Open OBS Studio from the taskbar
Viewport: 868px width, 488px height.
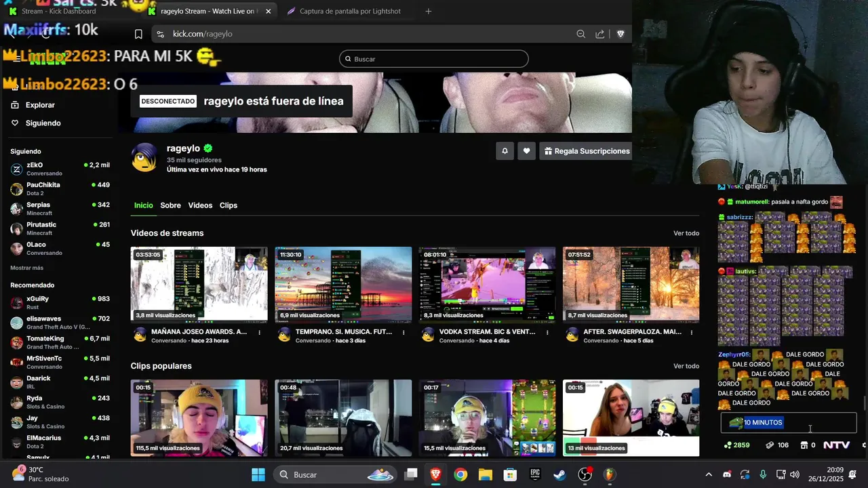[x=585, y=474]
